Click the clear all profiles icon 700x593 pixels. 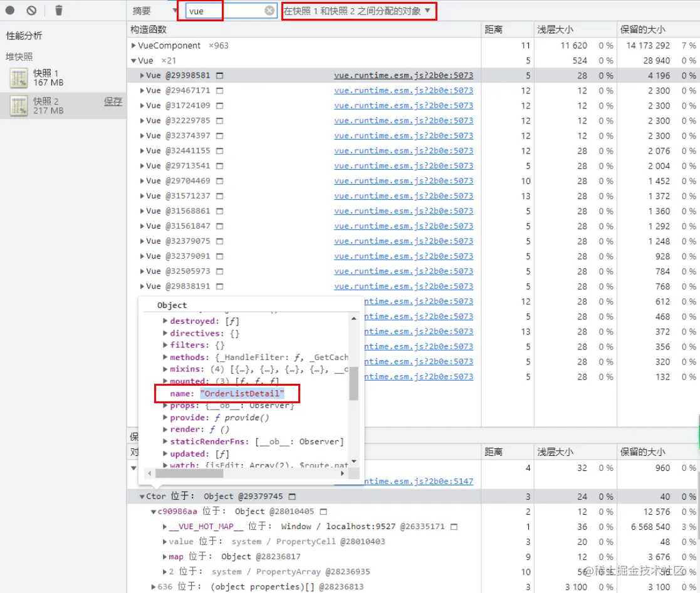(31, 10)
